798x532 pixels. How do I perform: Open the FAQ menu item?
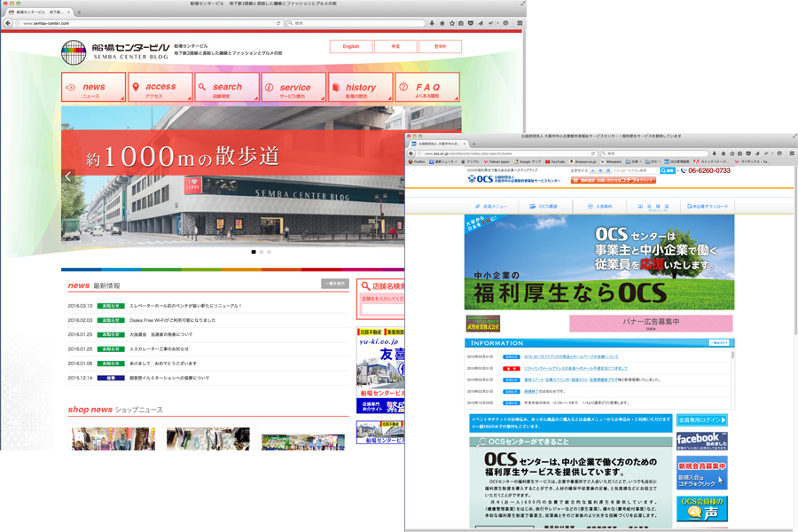[x=427, y=87]
